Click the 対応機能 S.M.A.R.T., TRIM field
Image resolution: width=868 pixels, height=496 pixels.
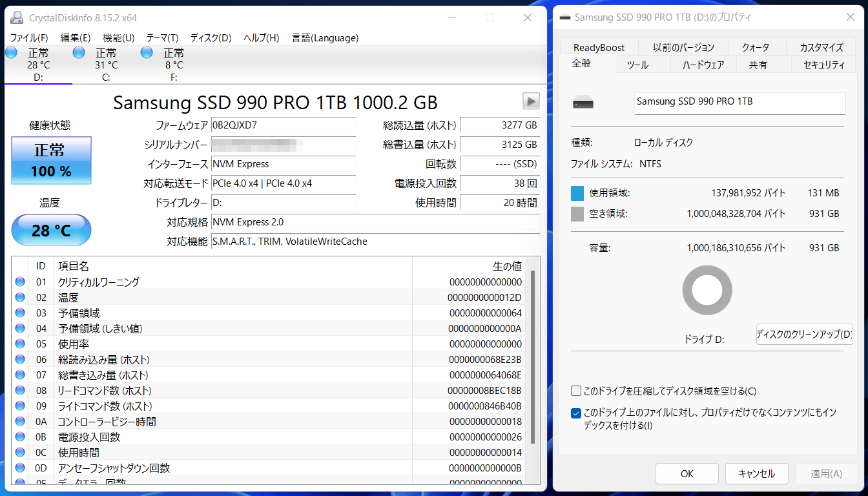tap(375, 242)
